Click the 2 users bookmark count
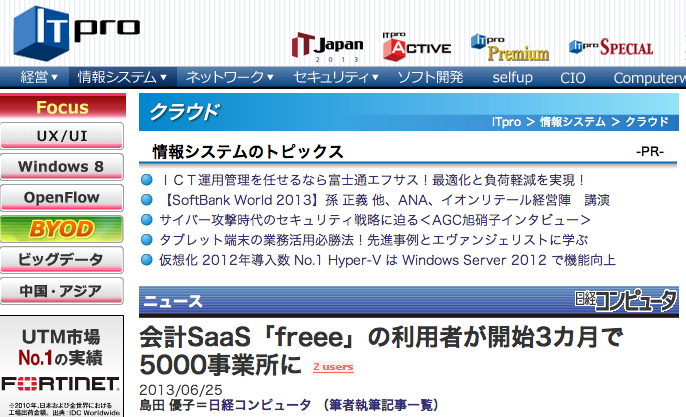Viewport: 686px width, 417px height. click(x=333, y=367)
